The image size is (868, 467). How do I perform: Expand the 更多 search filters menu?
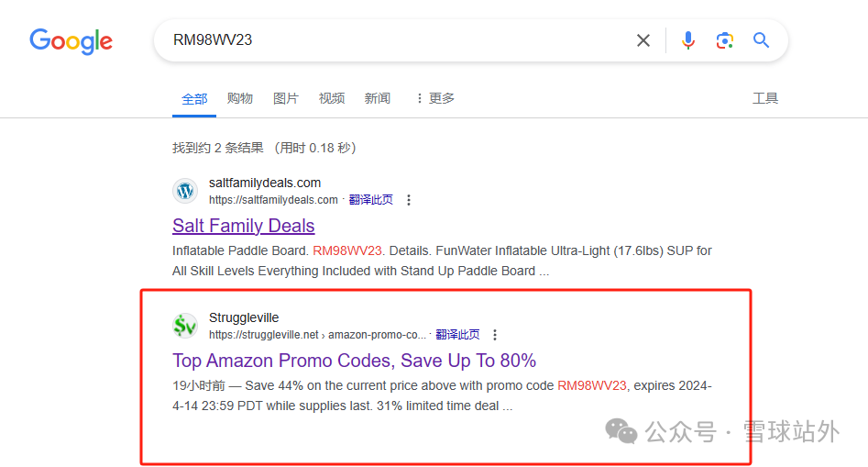[434, 98]
